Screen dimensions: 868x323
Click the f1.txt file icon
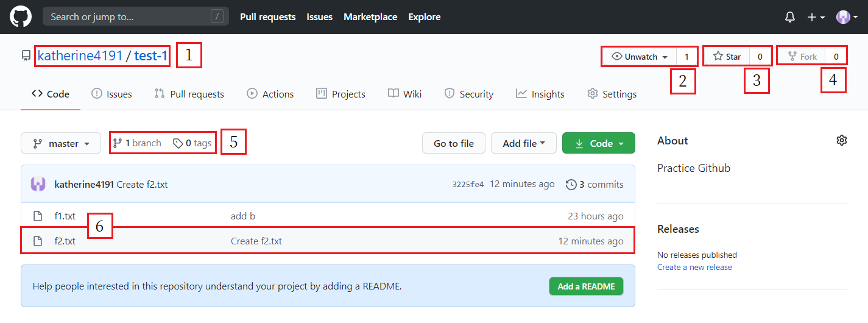click(38, 216)
